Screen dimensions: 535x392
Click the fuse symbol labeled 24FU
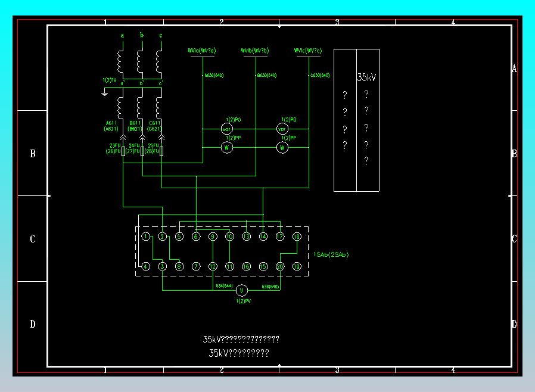(x=142, y=151)
